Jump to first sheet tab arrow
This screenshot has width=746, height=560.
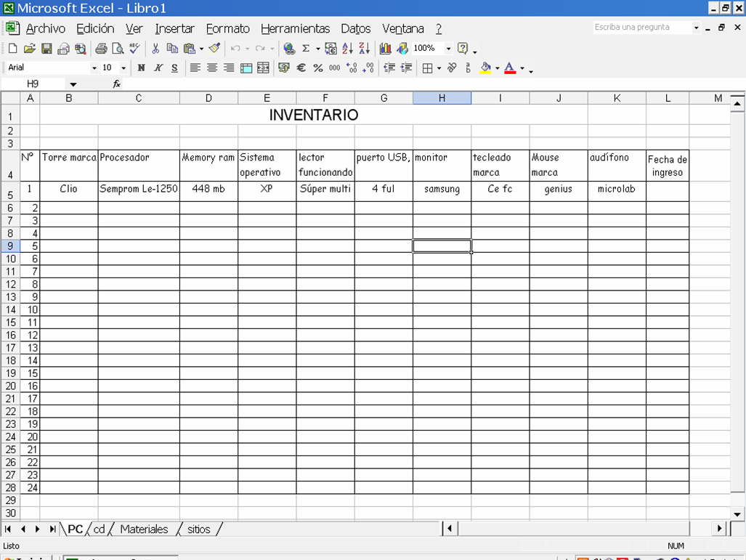pos(7,529)
